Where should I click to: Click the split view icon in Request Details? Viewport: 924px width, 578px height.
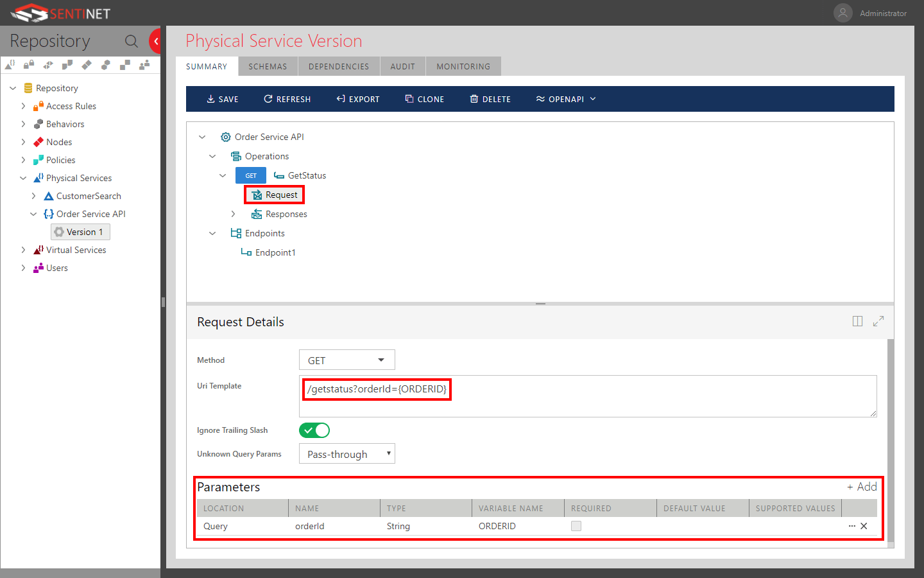click(857, 321)
